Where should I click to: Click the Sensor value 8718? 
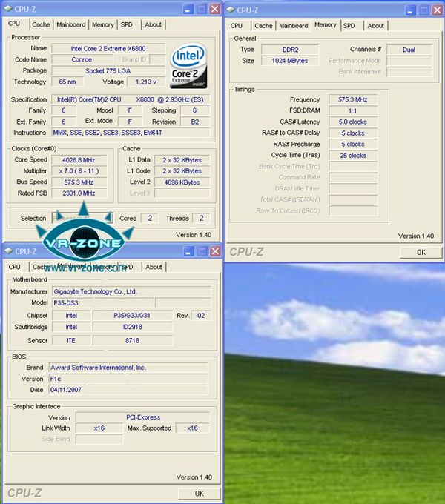(x=132, y=340)
